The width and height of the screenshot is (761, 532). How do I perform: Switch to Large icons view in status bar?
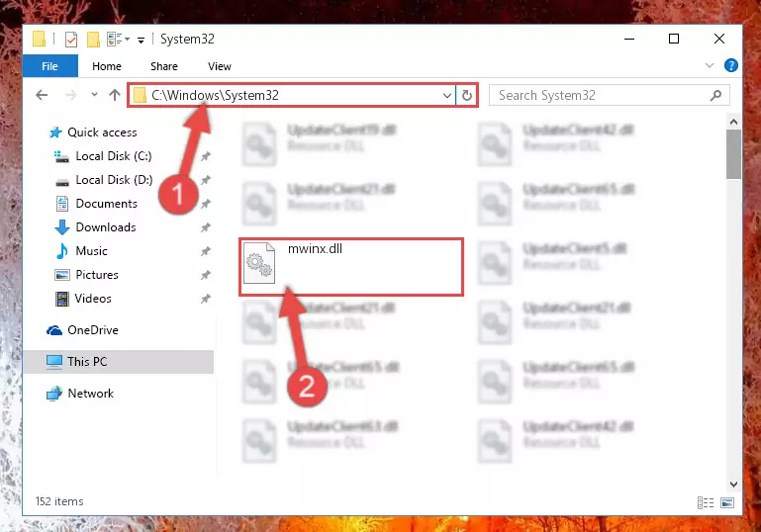coord(727,503)
